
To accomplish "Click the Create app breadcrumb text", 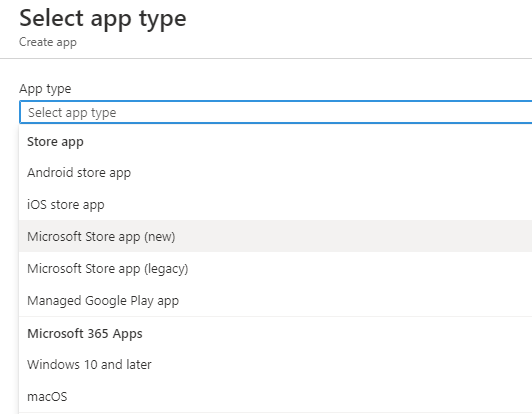I will 48,42.
